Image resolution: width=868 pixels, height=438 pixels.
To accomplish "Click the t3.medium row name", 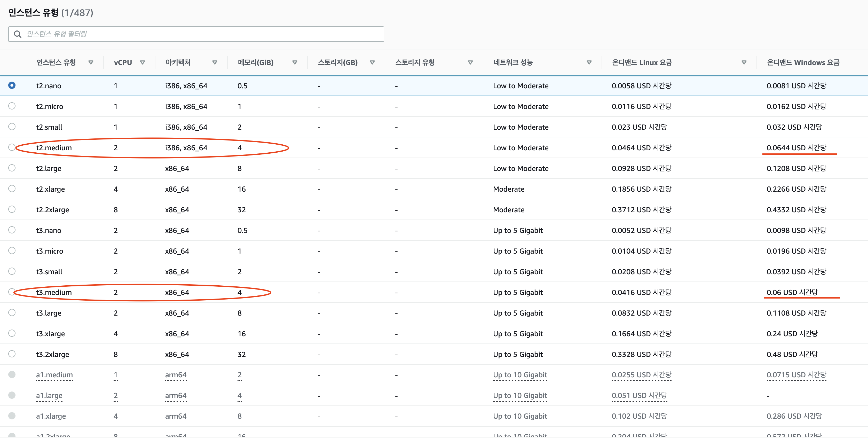I will pyautogui.click(x=54, y=292).
